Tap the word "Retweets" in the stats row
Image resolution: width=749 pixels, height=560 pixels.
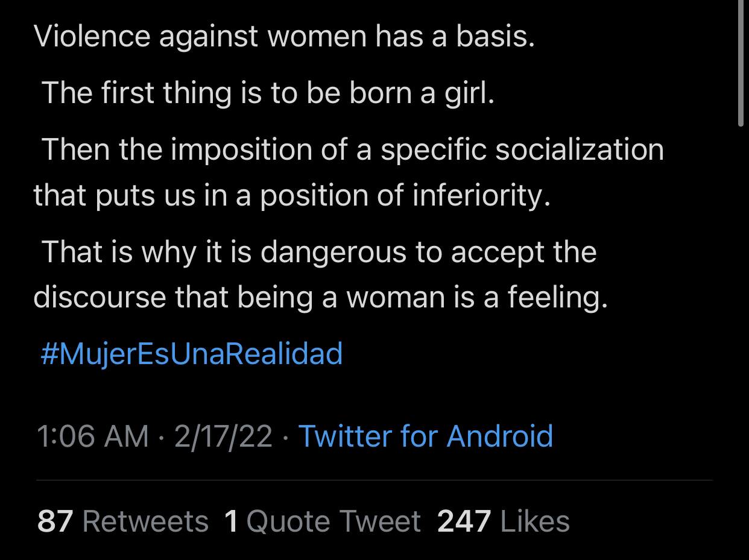click(145, 521)
